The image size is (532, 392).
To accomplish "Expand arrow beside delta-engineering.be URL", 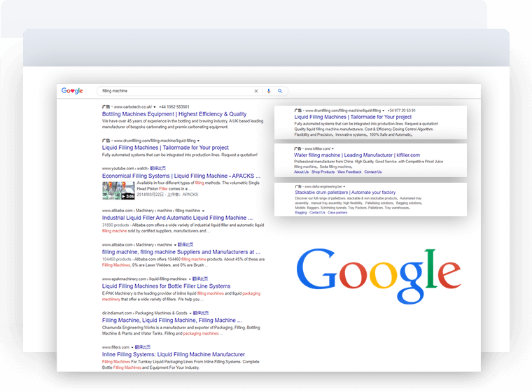I will [344, 187].
